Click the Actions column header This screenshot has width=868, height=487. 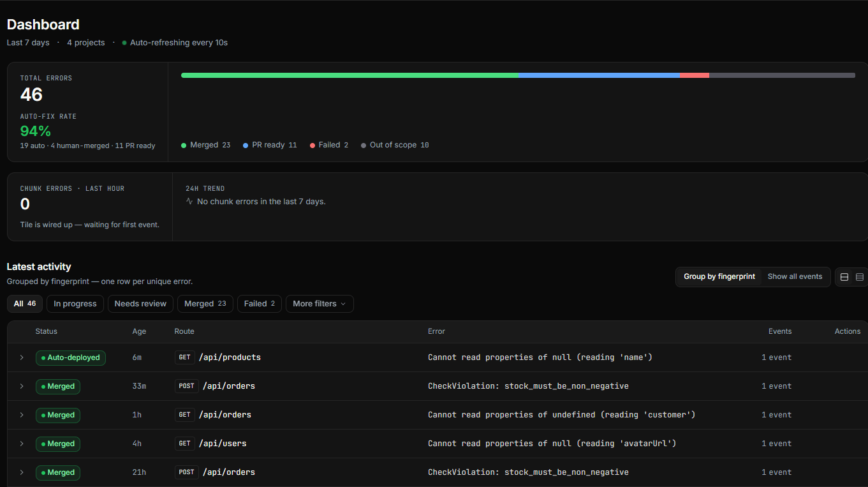[848, 331]
